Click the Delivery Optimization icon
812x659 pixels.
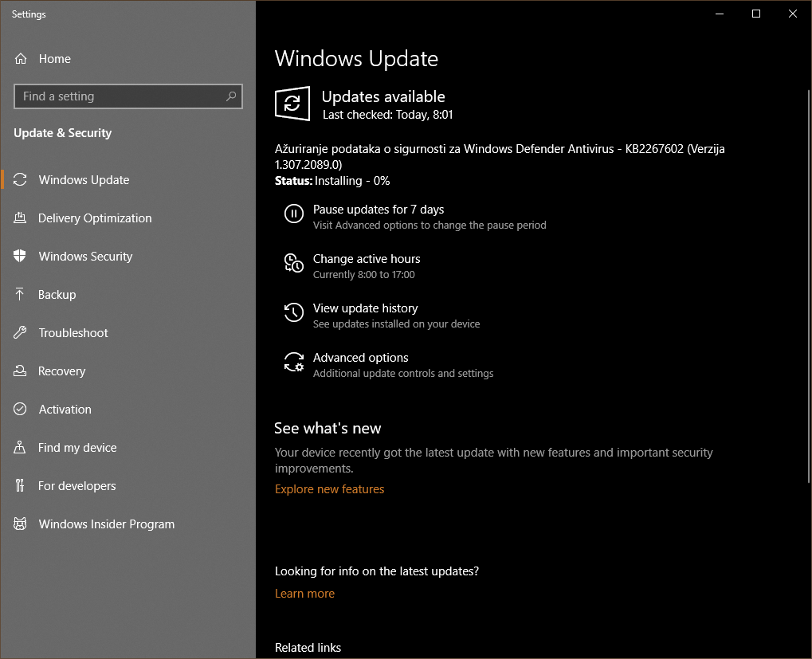[x=20, y=218]
